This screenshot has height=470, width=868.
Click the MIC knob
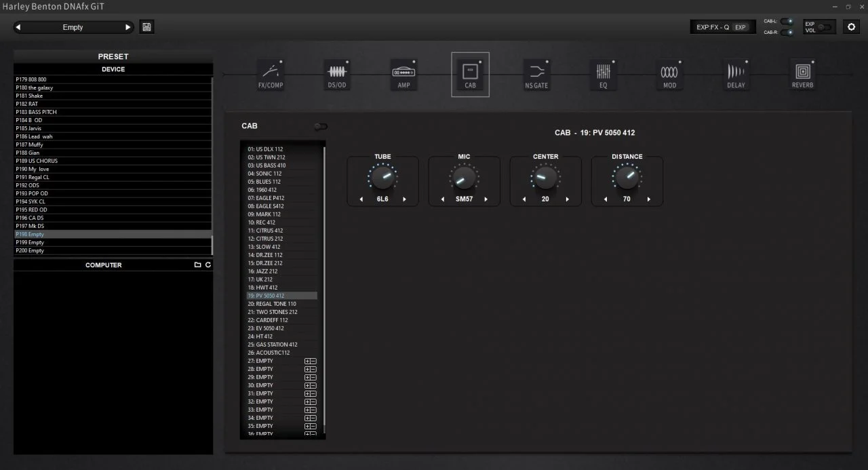click(465, 178)
